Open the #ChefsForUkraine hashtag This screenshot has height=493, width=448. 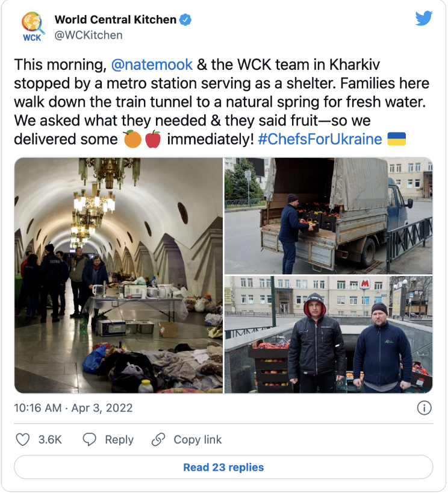click(x=320, y=139)
